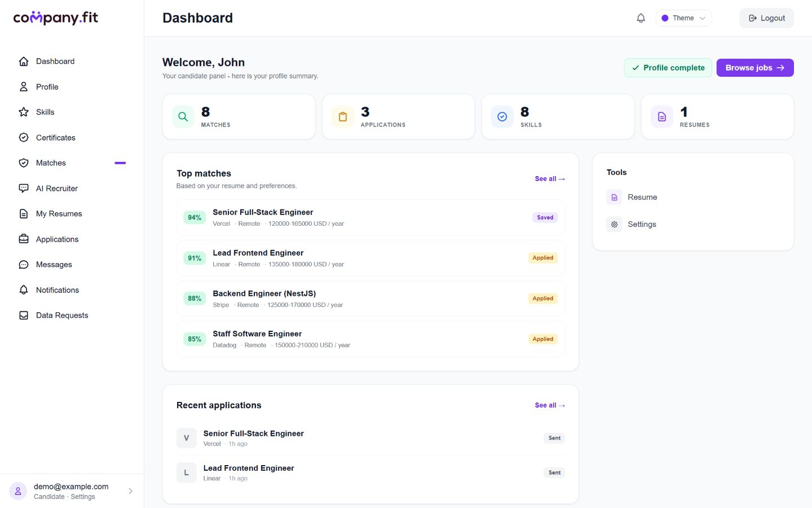This screenshot has height=508, width=812.
Task: Click the Notifications bell icon in sidebar
Action: click(24, 290)
